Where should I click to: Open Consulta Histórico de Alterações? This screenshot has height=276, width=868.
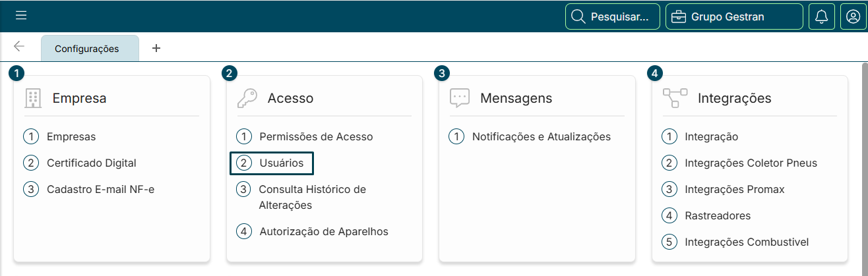point(312,197)
